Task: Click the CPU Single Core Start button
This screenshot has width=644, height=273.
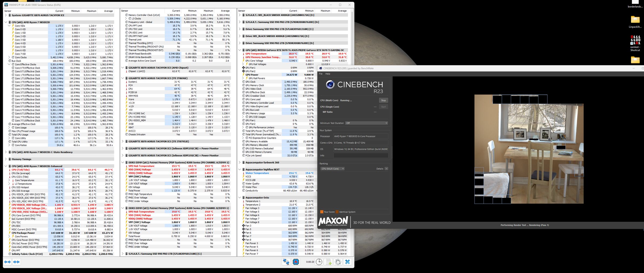Action: click(x=383, y=107)
